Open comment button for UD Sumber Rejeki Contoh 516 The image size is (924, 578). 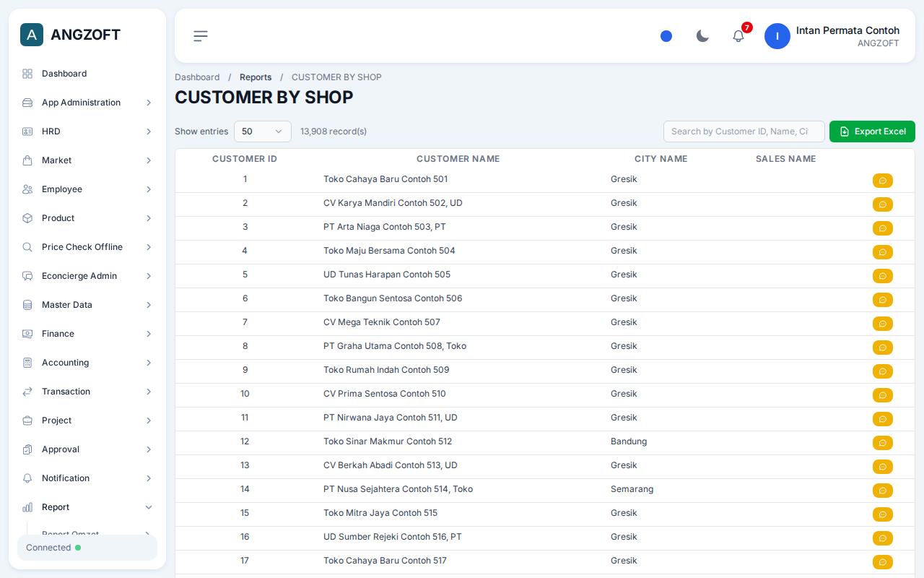click(883, 538)
